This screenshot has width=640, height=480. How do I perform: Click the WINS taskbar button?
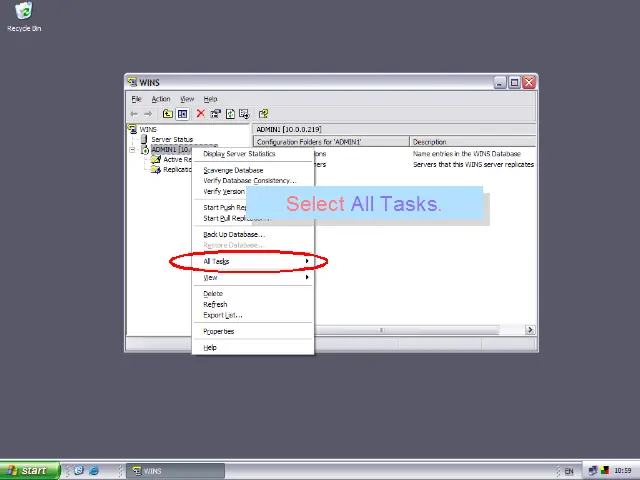click(x=175, y=470)
